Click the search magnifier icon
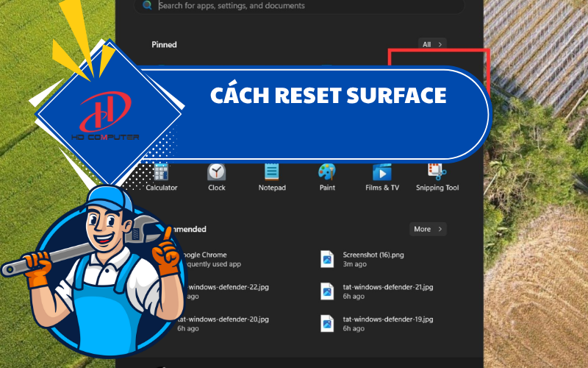Viewport: 588px width, 368px height. point(147,5)
